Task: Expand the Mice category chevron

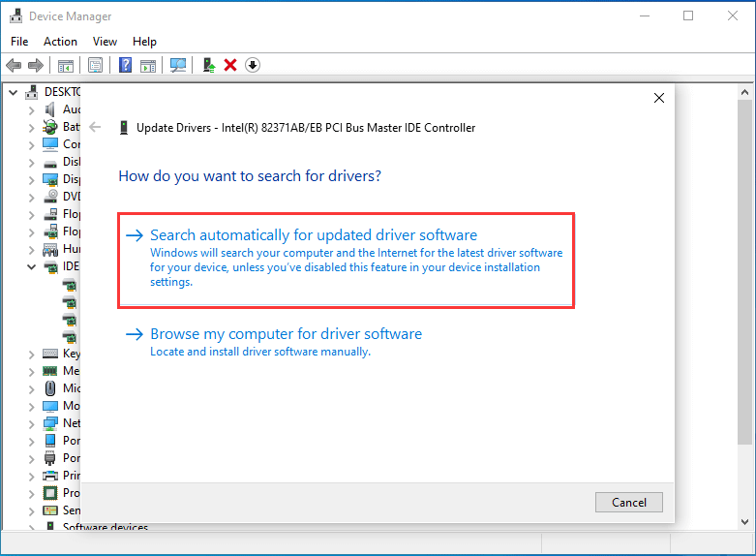Action: click(32, 389)
